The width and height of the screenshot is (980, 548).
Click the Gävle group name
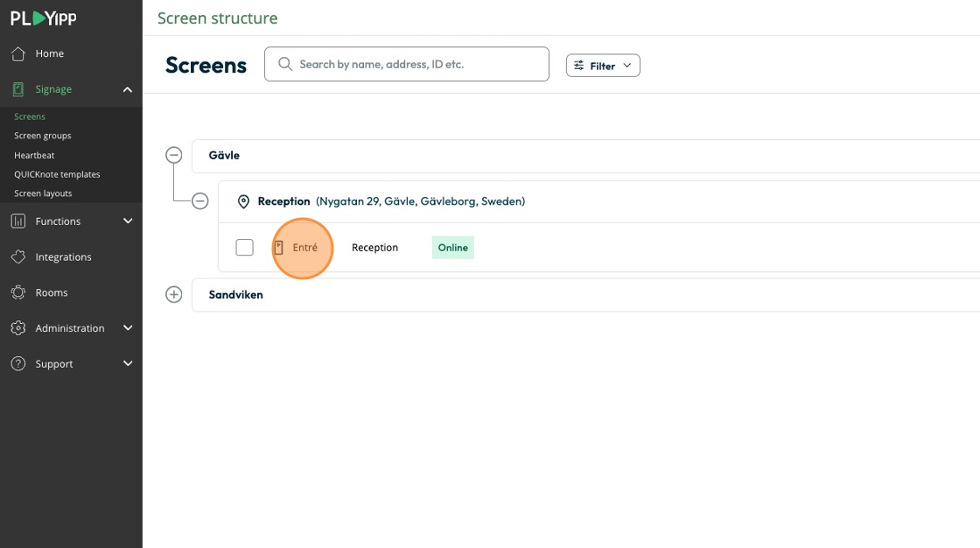[224, 155]
